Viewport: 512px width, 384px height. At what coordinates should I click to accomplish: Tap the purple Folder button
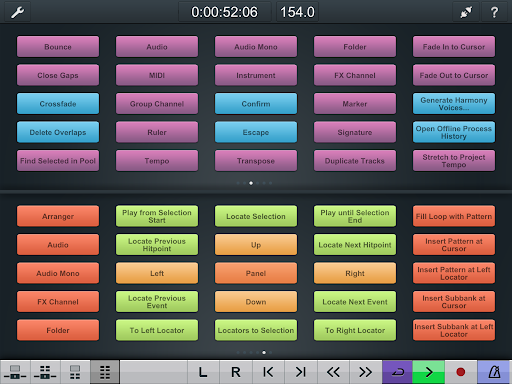tap(355, 47)
